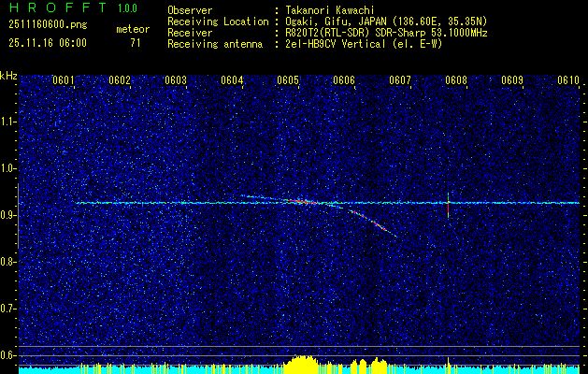Image resolution: width=588 pixels, height=374 pixels.
Task: Click the 0601 time axis marker
Action: click(63, 80)
